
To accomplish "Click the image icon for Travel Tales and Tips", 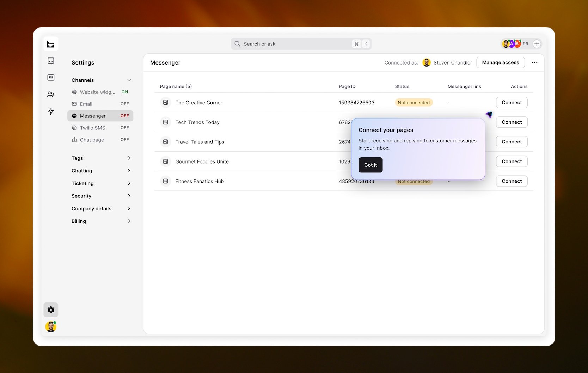I will tap(166, 142).
